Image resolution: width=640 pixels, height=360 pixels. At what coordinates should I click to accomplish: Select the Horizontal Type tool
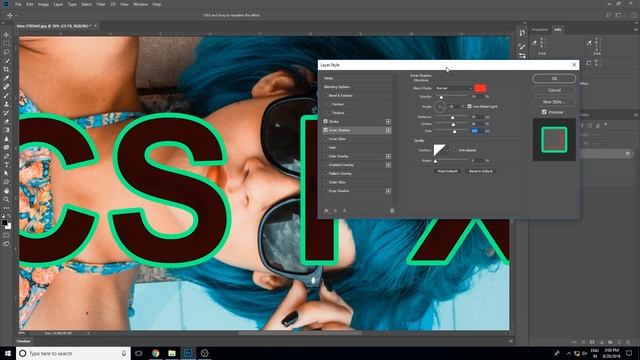pyautogui.click(x=6, y=164)
